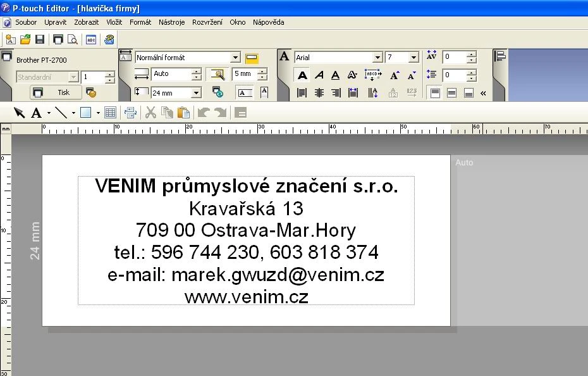Select the arrow selection tool

[19, 113]
